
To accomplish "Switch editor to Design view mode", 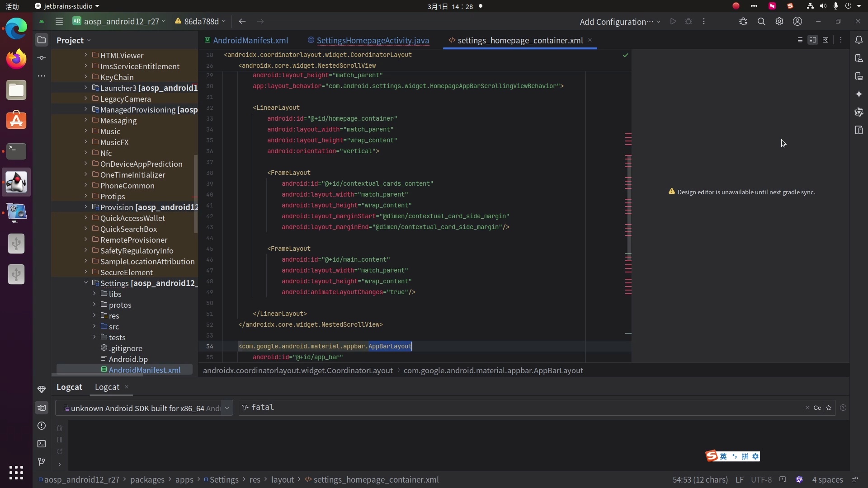I will pyautogui.click(x=826, y=40).
